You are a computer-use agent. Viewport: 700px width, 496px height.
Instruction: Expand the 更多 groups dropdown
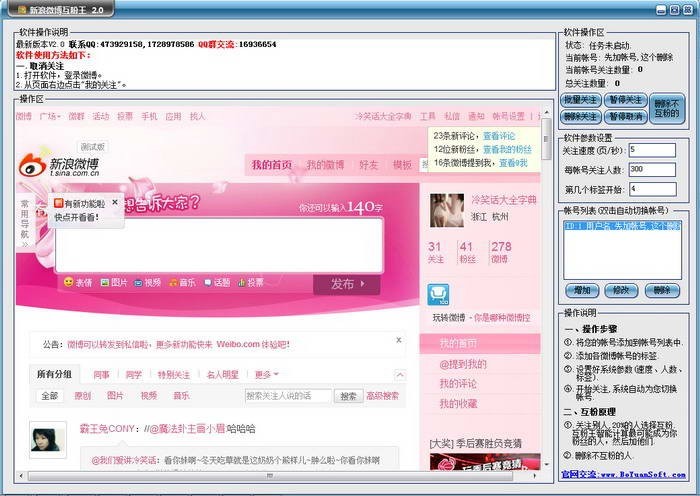coord(267,375)
